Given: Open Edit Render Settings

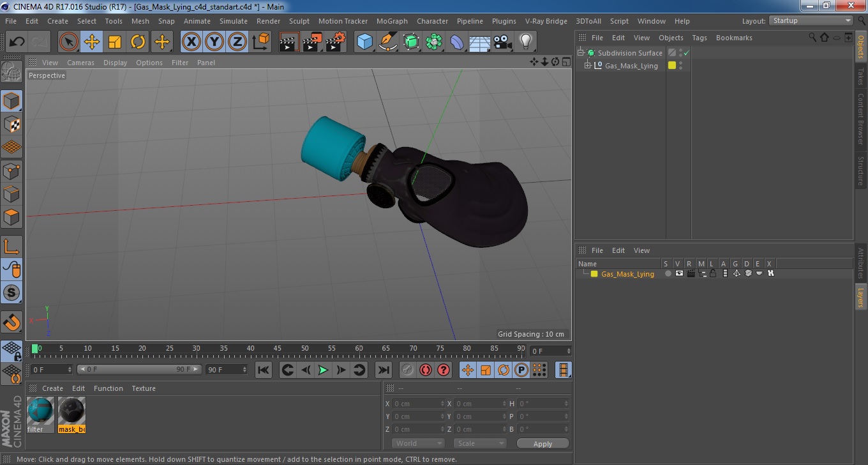Looking at the screenshot, I should (335, 42).
